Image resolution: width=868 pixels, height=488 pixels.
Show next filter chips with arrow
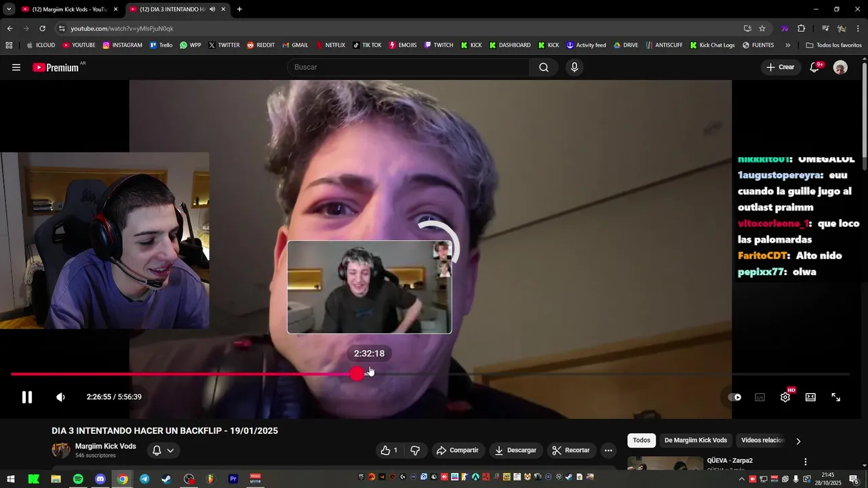click(x=798, y=441)
